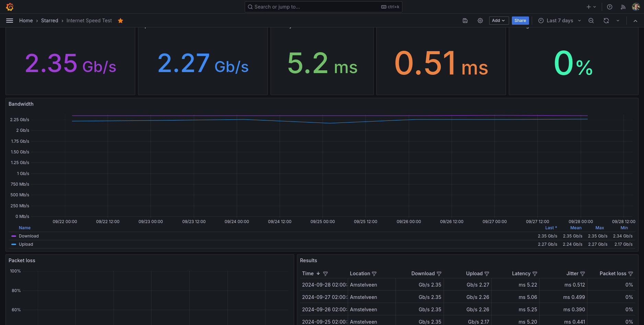Click the Grafana logo icon

[x=10, y=7]
